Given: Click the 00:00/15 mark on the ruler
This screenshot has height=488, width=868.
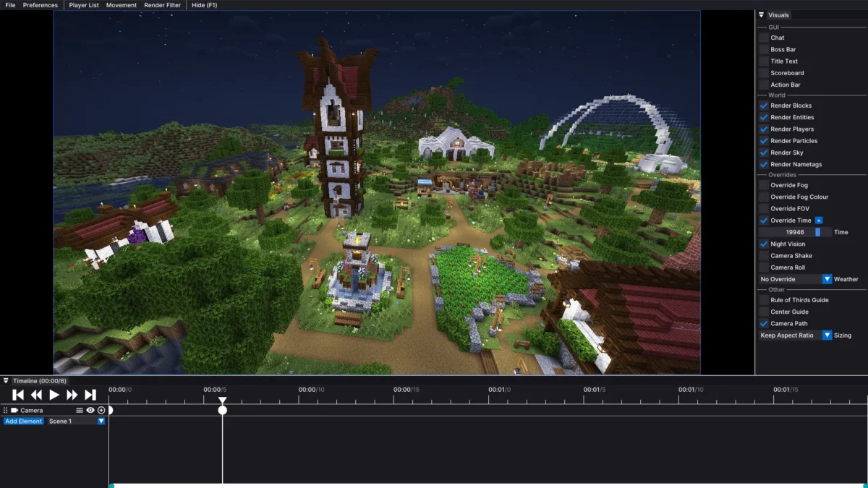Looking at the screenshot, I should [407, 390].
